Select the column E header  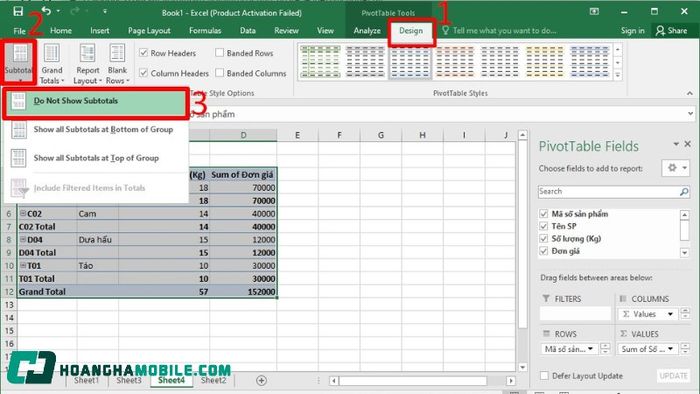pyautogui.click(x=297, y=135)
